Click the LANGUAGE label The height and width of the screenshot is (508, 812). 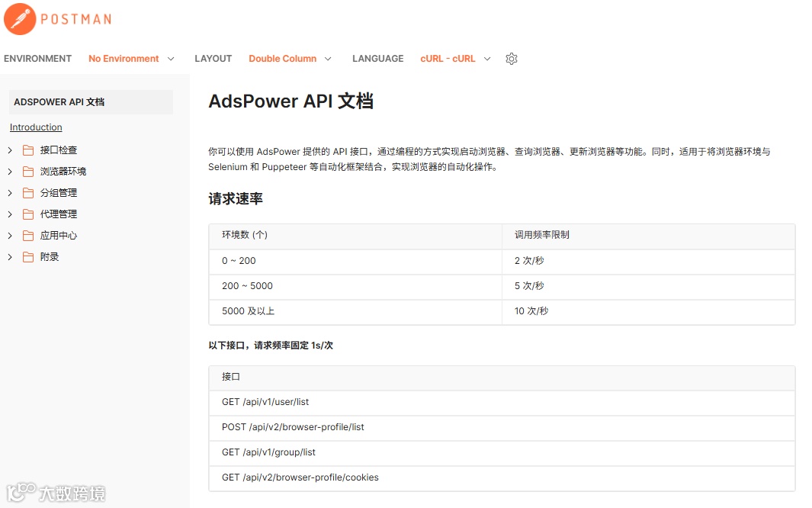tap(378, 59)
